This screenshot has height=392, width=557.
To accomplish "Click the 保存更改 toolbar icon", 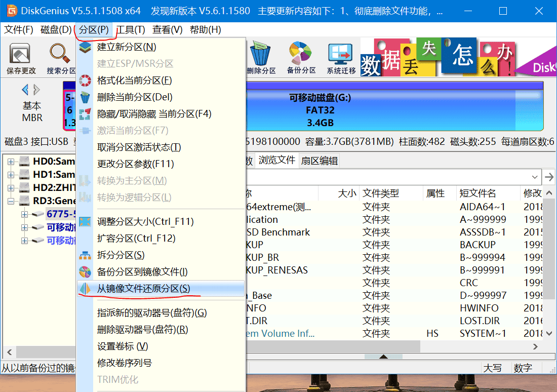I will coord(21,58).
